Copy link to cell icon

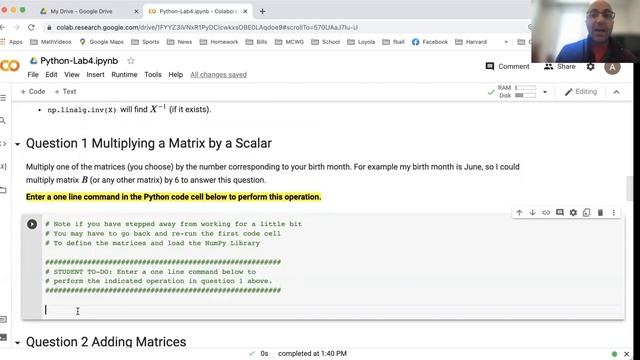coord(546,213)
